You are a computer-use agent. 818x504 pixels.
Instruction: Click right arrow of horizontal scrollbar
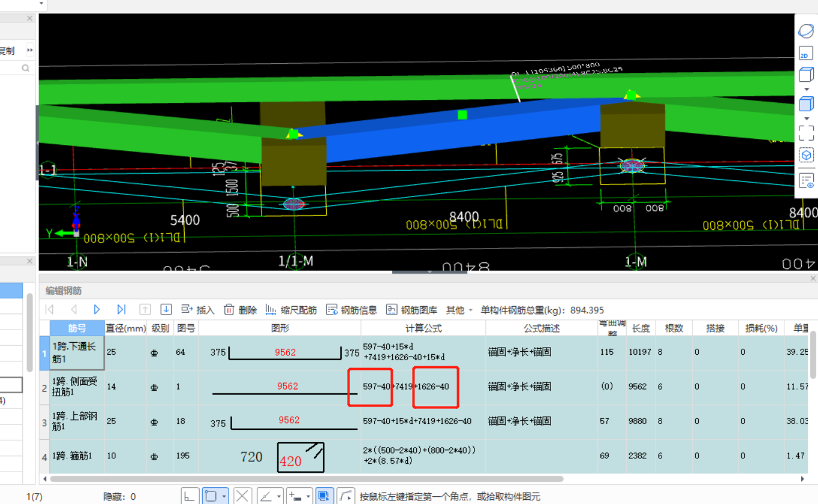click(802, 479)
